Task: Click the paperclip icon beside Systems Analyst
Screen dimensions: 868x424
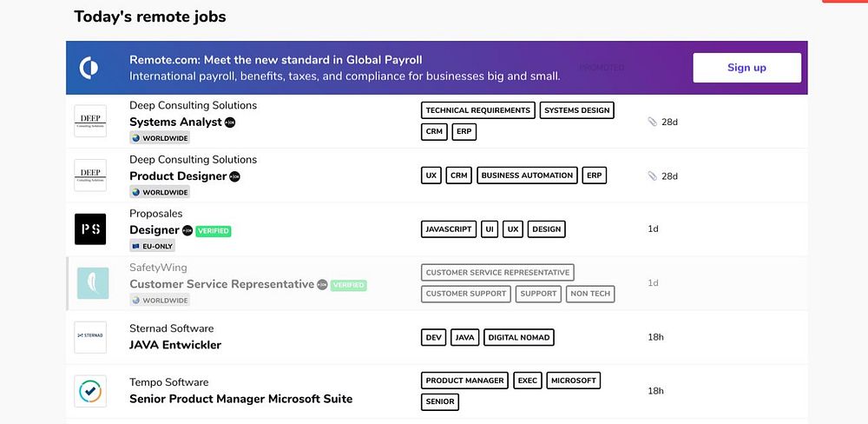Action: (x=653, y=123)
